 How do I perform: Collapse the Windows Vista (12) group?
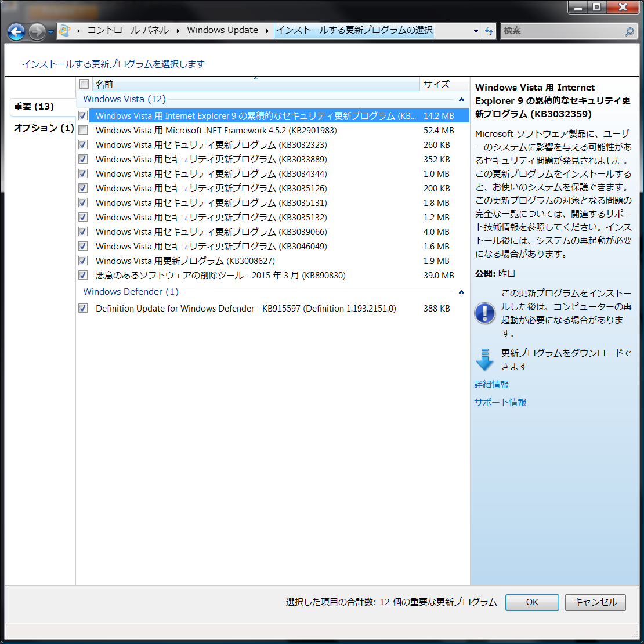click(x=461, y=99)
